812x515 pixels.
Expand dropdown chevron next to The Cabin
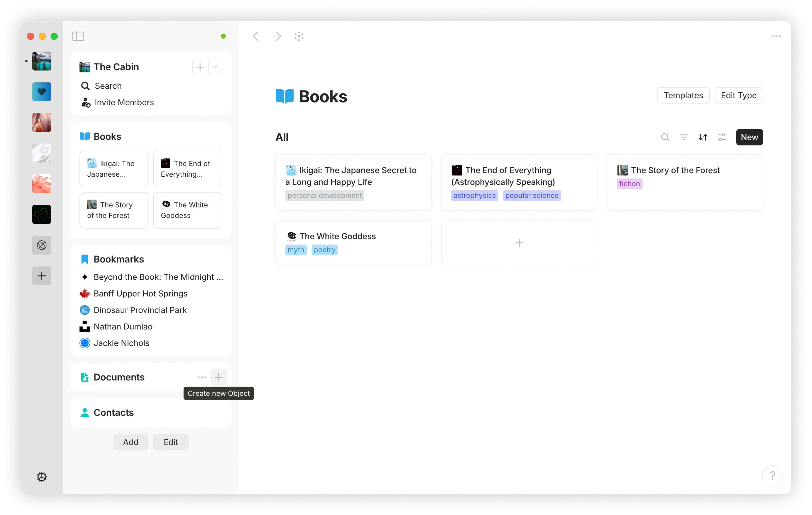click(215, 67)
